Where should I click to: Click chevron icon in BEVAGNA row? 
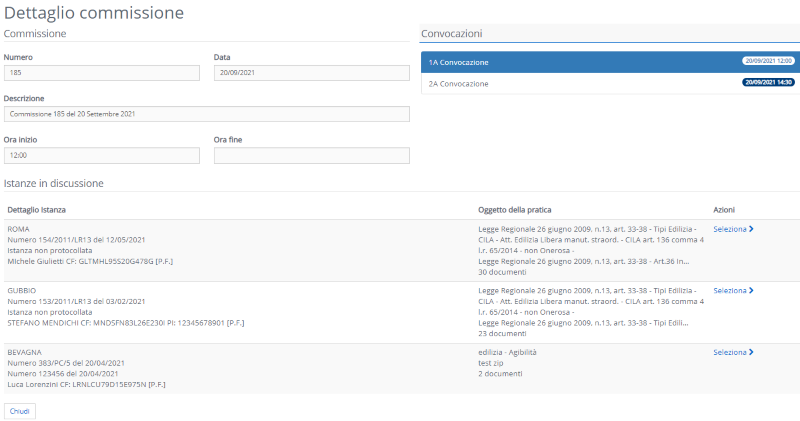(751, 352)
